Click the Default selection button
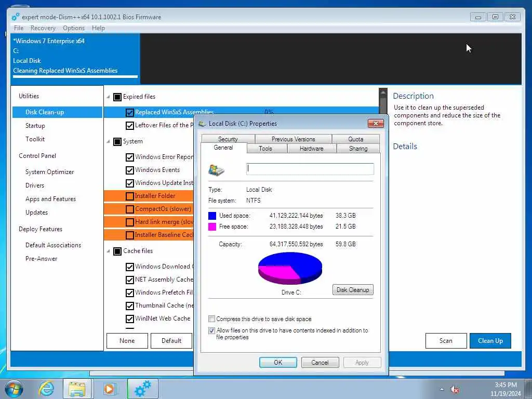The height and width of the screenshot is (399, 532). click(171, 341)
